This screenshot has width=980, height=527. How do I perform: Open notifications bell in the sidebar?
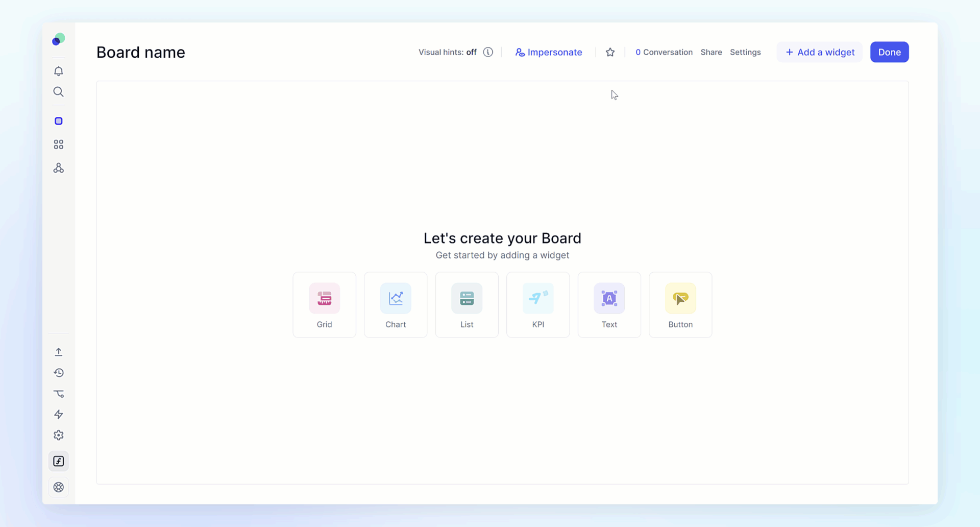pos(59,71)
